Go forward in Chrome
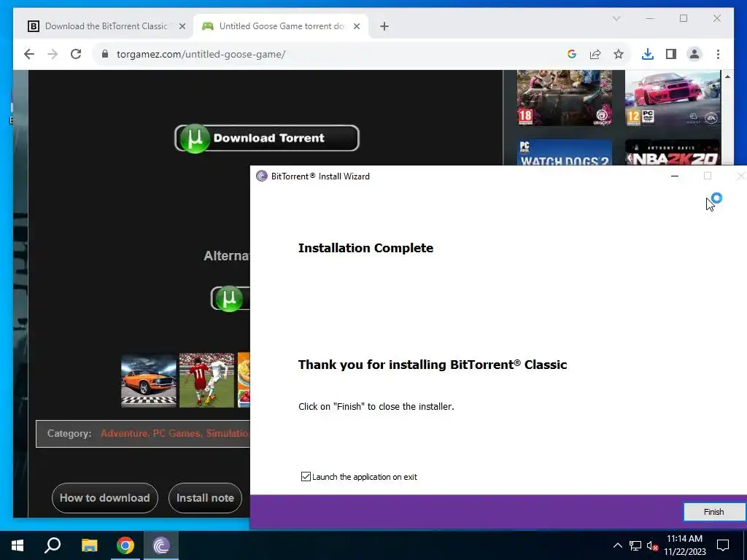The width and height of the screenshot is (747, 560). [x=53, y=54]
